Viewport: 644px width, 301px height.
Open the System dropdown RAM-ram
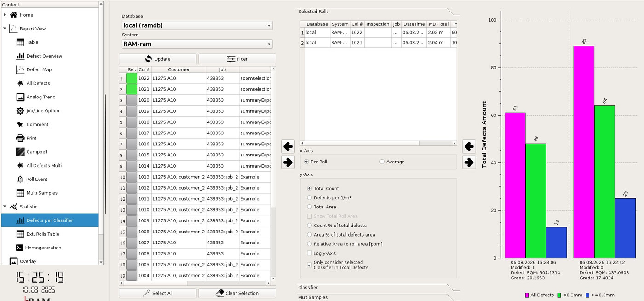tap(197, 44)
